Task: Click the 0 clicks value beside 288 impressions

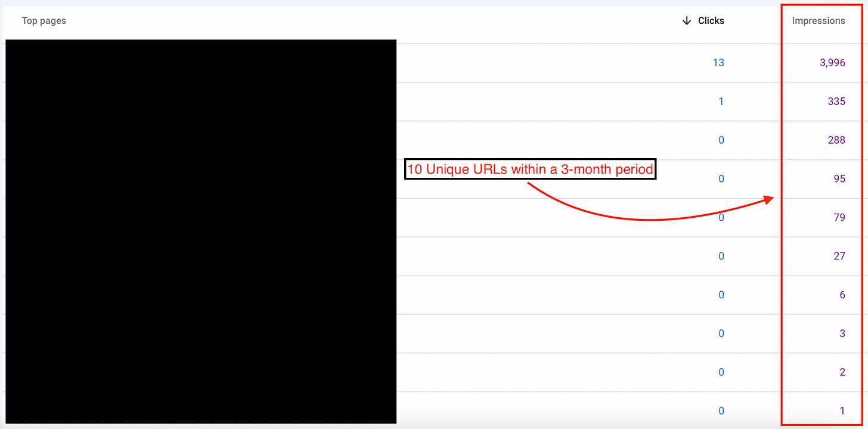Action: point(721,140)
